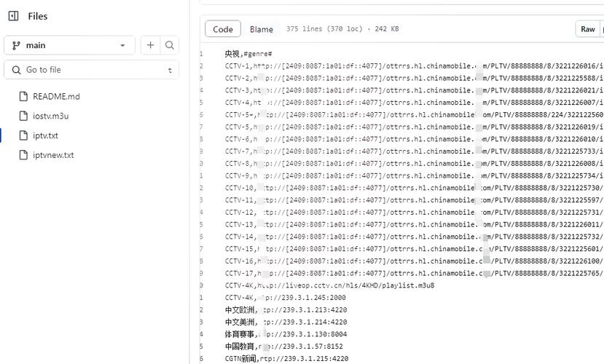Click the CCTV-14 line
This screenshot has height=364, width=604.
pos(415,237)
